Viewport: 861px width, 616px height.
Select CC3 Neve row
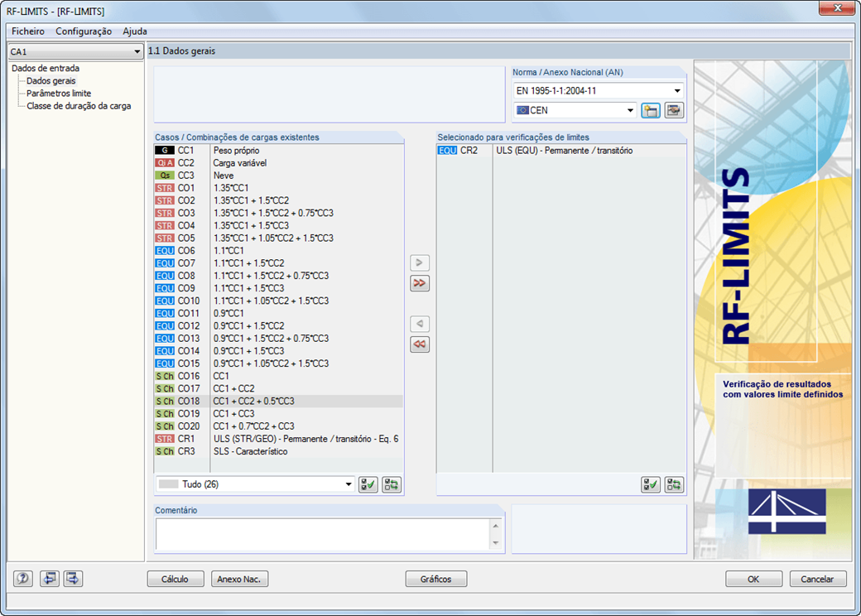[x=278, y=176]
